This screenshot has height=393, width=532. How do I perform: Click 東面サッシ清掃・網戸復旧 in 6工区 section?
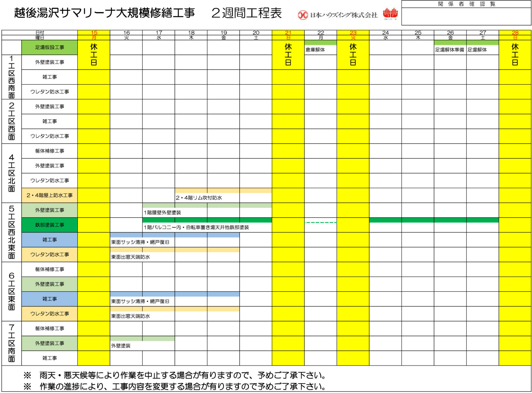pos(140,302)
